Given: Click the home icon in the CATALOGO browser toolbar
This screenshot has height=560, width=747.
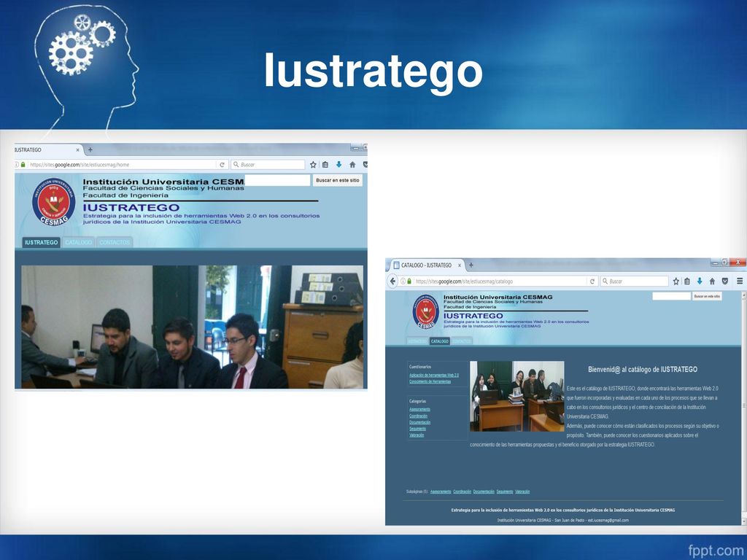Looking at the screenshot, I should (x=712, y=281).
